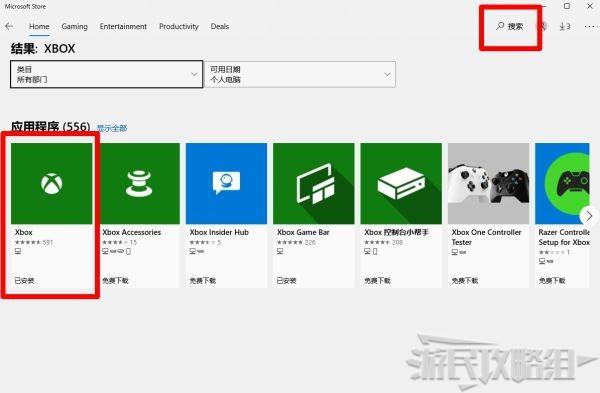600x393 pixels.
Task: Click installed label under Xbox Game Bar
Action: pos(286,280)
